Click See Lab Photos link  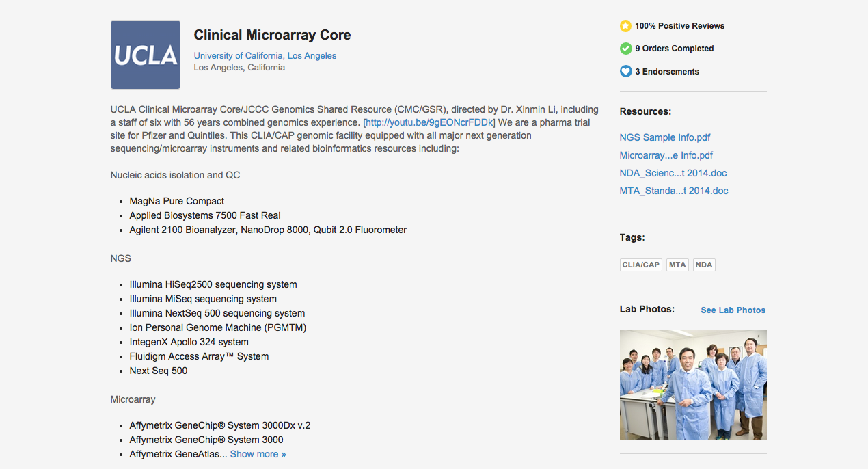point(733,310)
